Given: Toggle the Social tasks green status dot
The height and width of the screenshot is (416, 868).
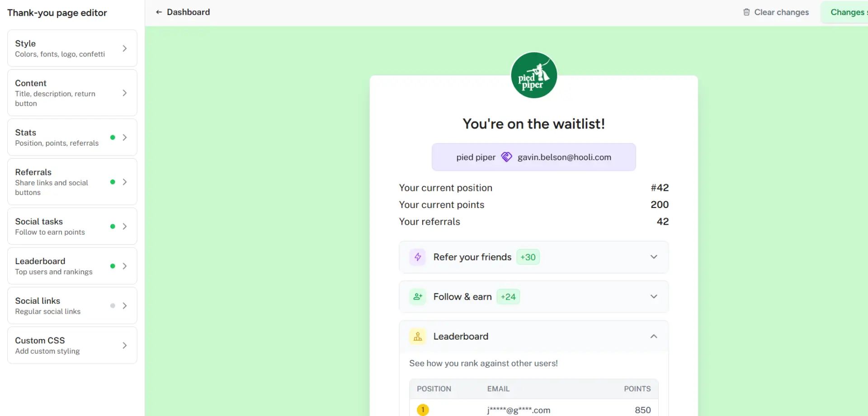Looking at the screenshot, I should (113, 227).
